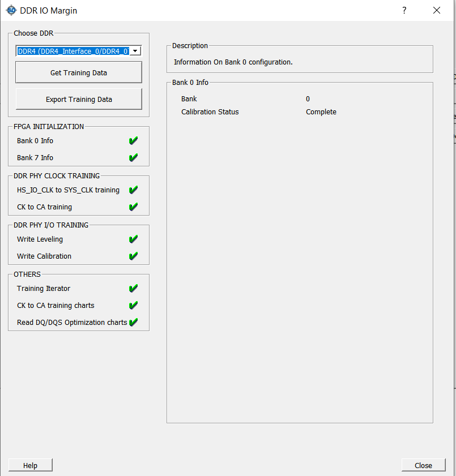The image size is (456, 476).
Task: Click the HS_IO_CLK to SYS_CLK training checkmark
Action: coord(134,190)
